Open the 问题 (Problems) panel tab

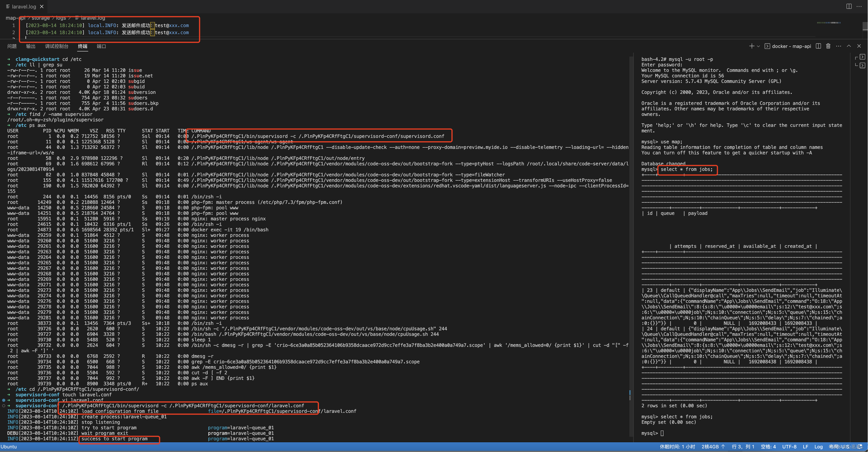coord(12,46)
